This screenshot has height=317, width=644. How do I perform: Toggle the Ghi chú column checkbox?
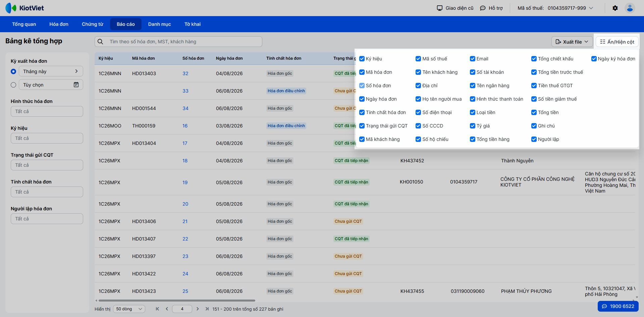[534, 126]
